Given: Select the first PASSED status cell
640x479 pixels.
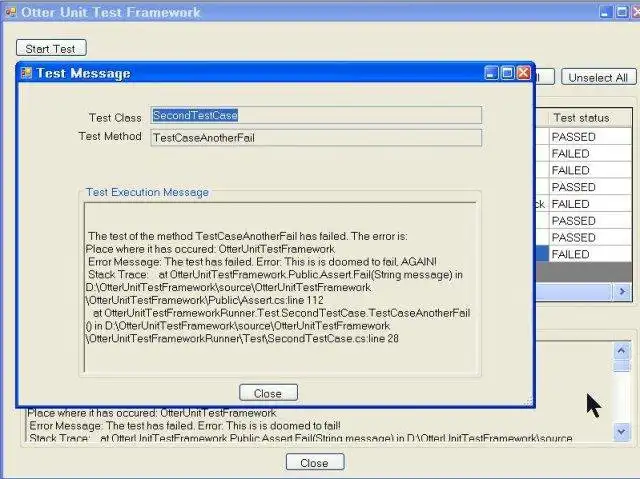Looking at the screenshot, I should 590,137.
